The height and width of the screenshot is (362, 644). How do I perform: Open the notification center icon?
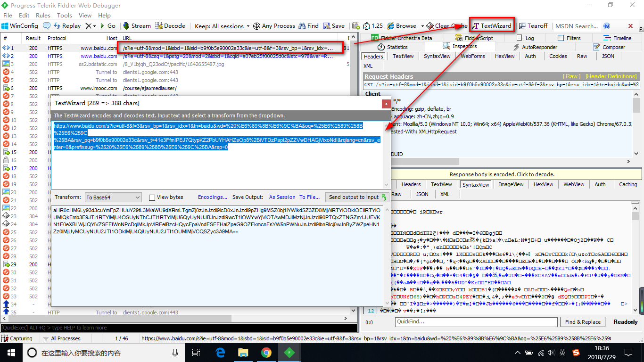(x=628, y=353)
